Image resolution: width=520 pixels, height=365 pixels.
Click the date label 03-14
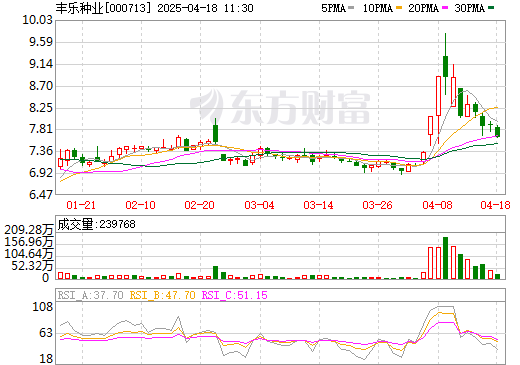[318, 205]
